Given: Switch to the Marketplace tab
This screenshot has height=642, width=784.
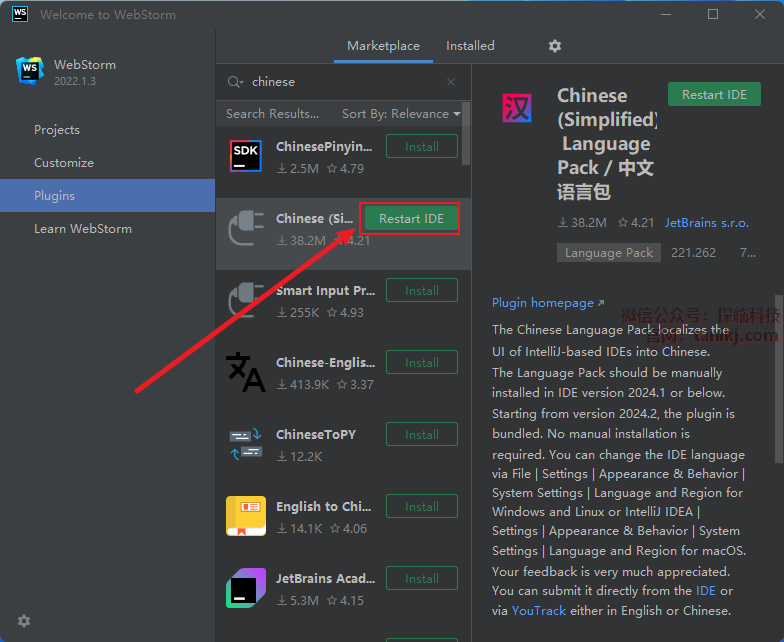Looking at the screenshot, I should click(x=383, y=46).
